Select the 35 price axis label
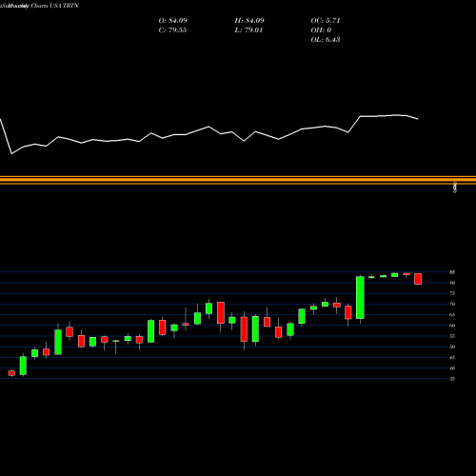 pos(452,379)
